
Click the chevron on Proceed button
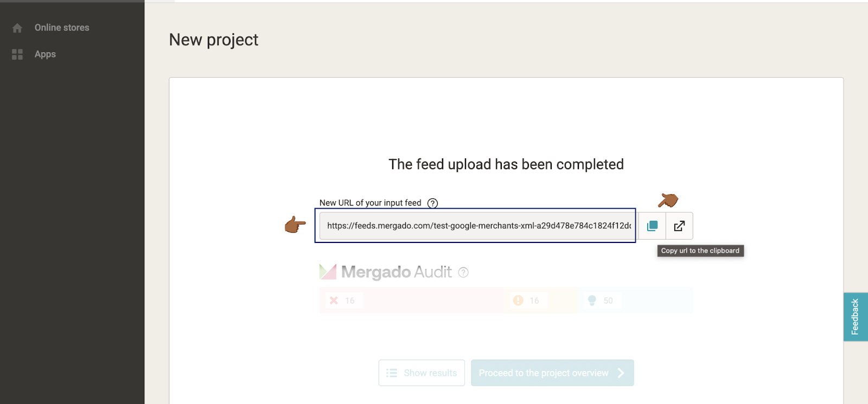tap(621, 373)
